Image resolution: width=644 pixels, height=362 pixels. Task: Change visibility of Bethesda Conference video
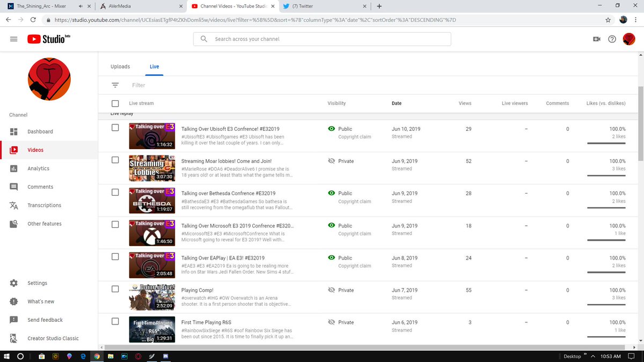(x=340, y=193)
